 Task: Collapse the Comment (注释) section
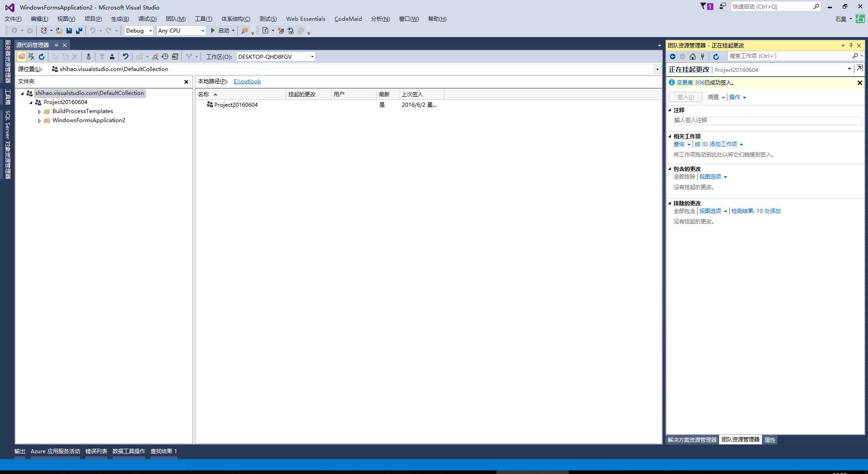tap(670, 110)
